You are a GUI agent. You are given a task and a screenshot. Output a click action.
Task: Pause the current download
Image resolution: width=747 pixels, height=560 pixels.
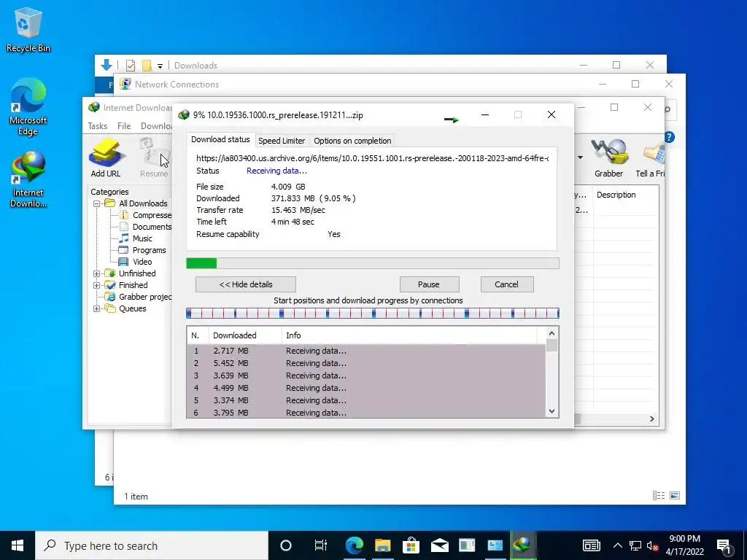429,284
